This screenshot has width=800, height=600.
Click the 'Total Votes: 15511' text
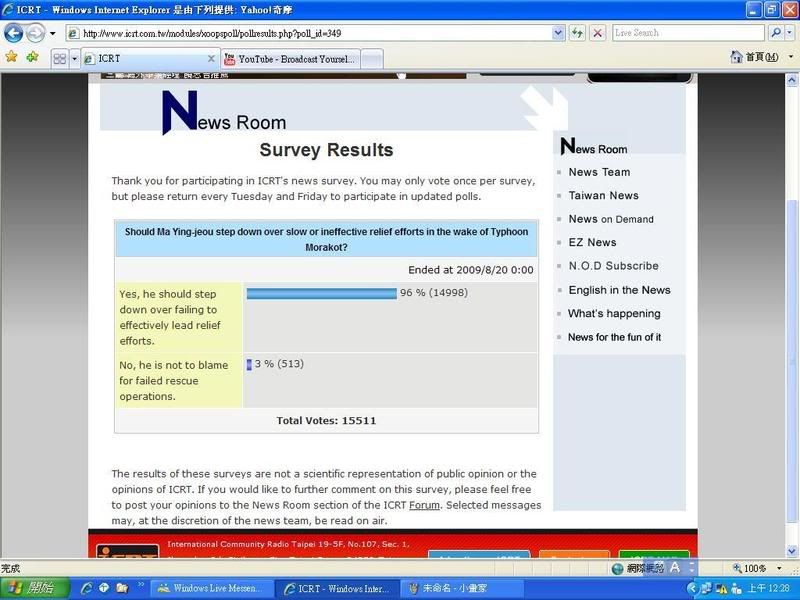pyautogui.click(x=326, y=421)
